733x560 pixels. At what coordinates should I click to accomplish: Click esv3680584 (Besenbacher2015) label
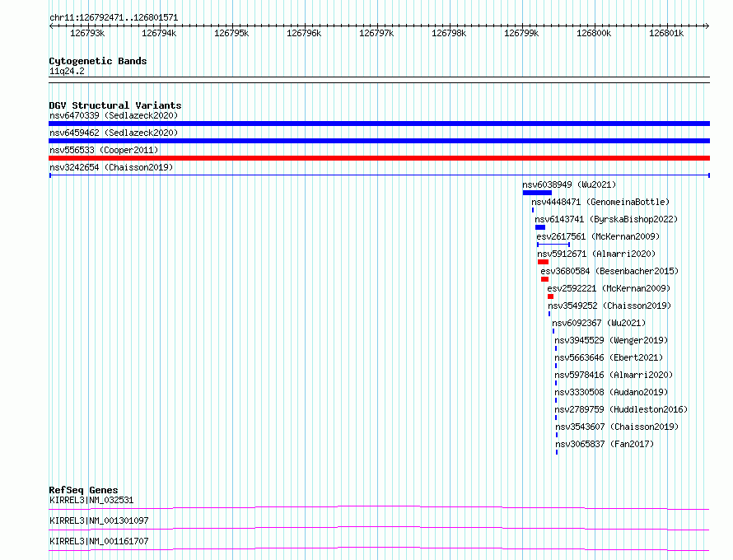tap(609, 271)
